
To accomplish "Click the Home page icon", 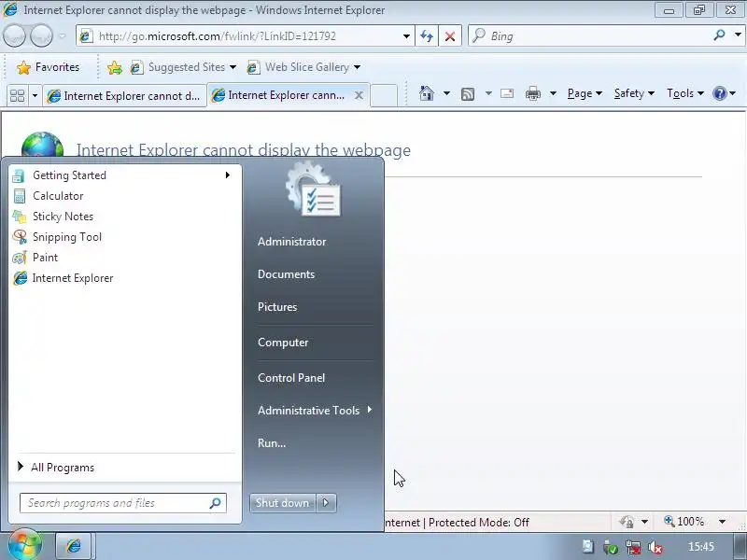I will tap(427, 93).
